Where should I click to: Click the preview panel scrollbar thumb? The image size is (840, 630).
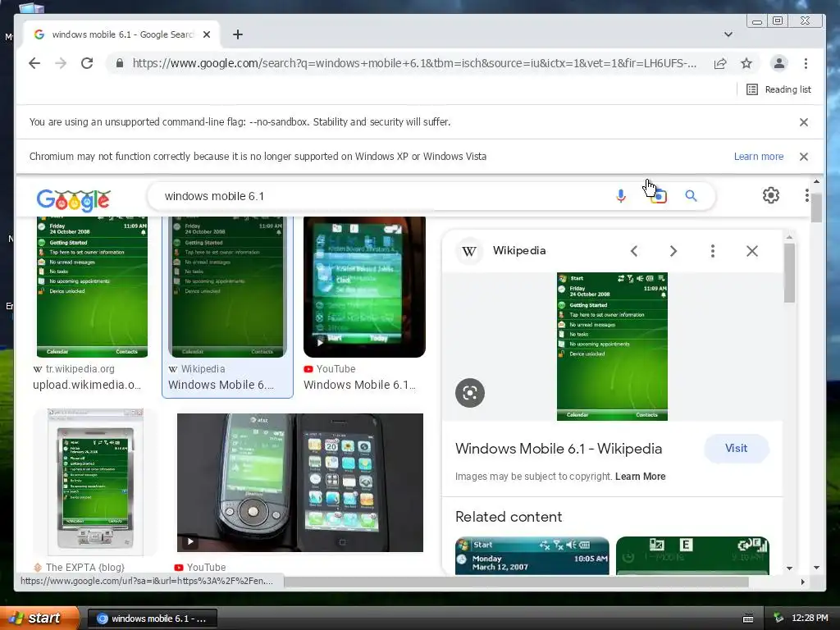pyautogui.click(x=790, y=273)
